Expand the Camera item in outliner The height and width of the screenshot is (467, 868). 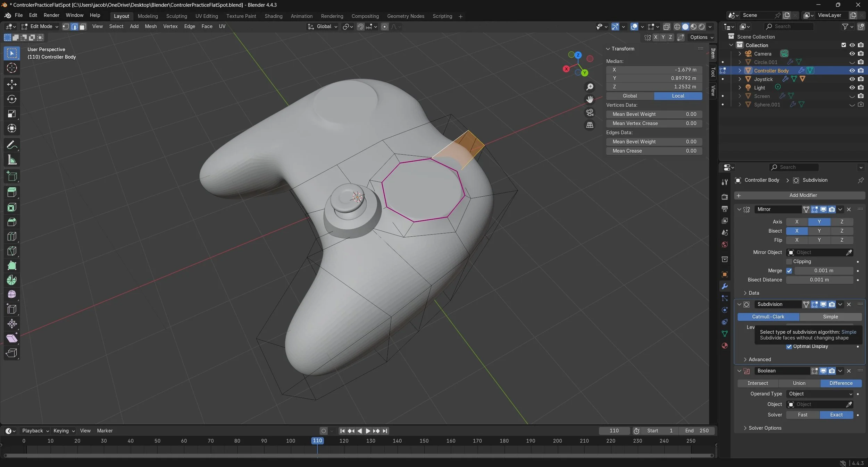740,54
